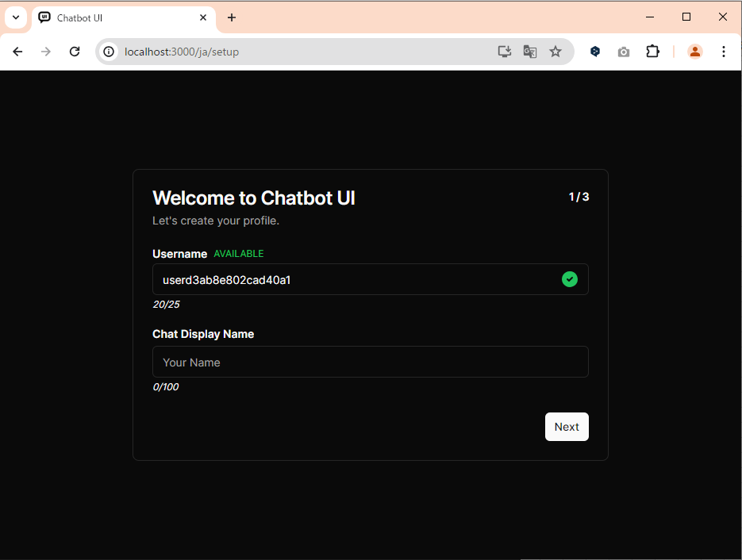Click the green username availability checkmark
The height and width of the screenshot is (560, 742).
click(x=570, y=279)
